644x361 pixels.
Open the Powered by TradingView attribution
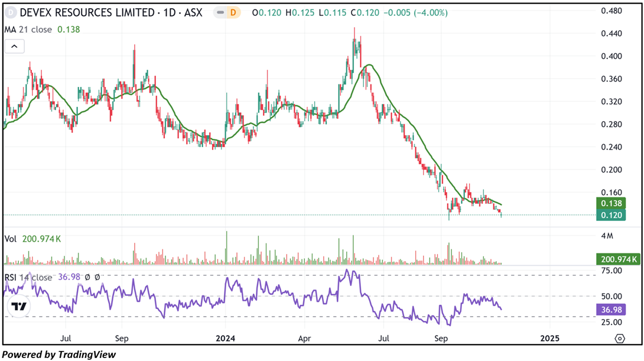pyautogui.click(x=58, y=355)
